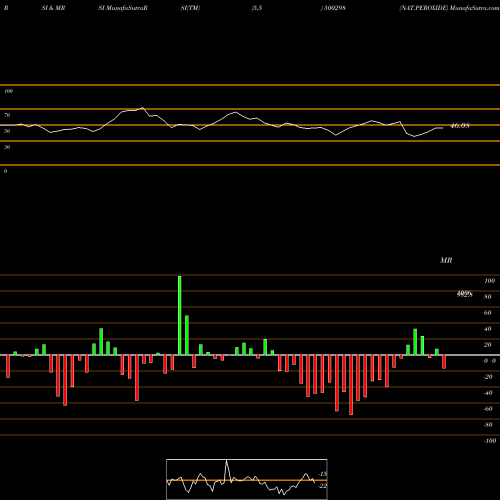Click the RSI axis label 100
The height and width of the screenshot is (500, 500).
tap(8, 91)
